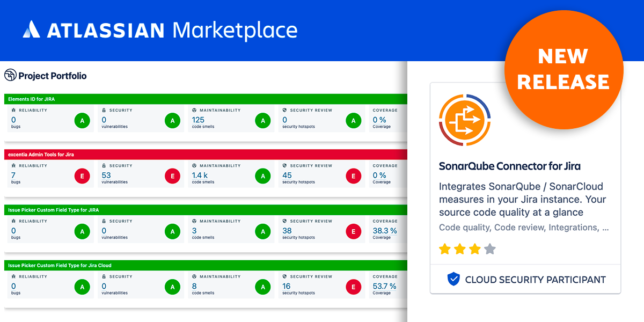Open the Elements ID for JIRA project header
Image resolution: width=644 pixels, height=322 pixels.
(206, 99)
